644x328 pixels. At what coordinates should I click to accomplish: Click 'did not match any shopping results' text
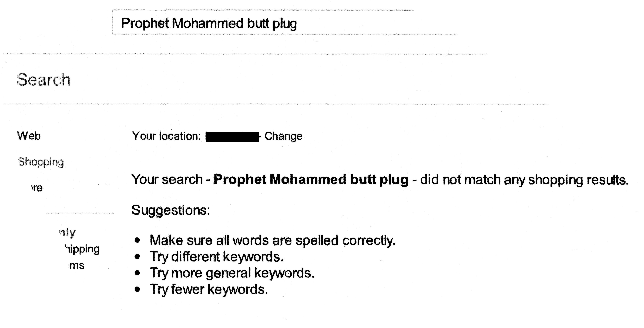(x=524, y=180)
